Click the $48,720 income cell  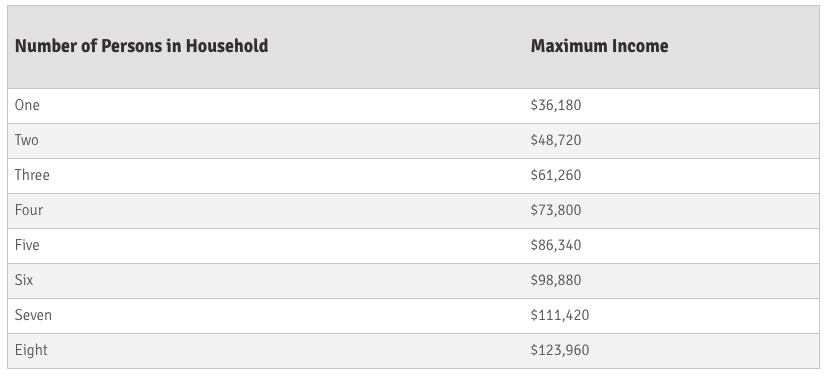click(x=556, y=140)
